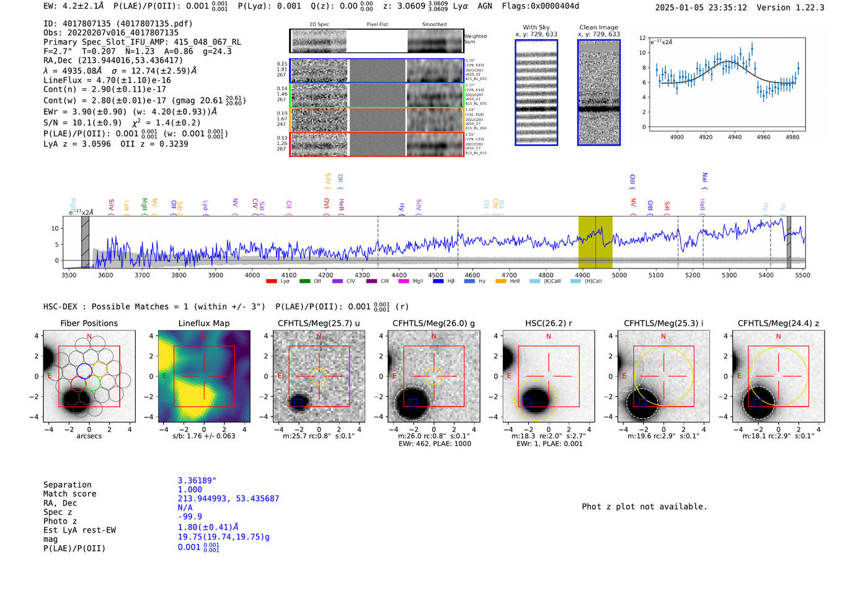The image size is (868, 591).
Task: Open the CFHTLS/Meg(26.0) g cutout
Action: [434, 376]
